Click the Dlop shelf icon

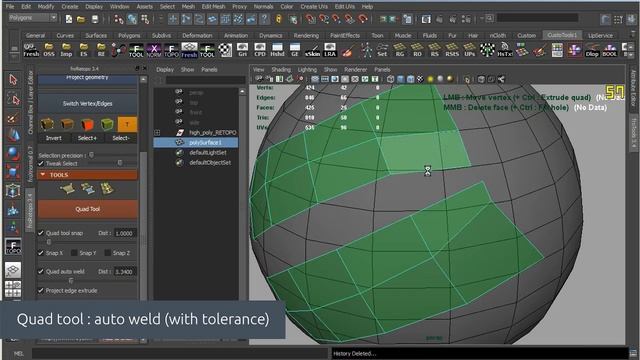tap(592, 50)
